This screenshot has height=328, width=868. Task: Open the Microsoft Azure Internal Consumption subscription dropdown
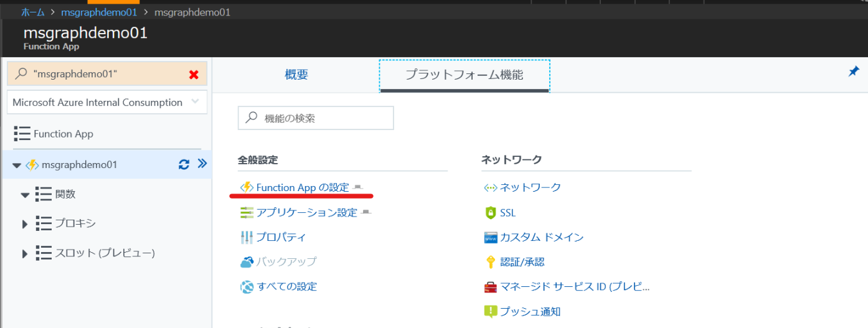coord(107,102)
